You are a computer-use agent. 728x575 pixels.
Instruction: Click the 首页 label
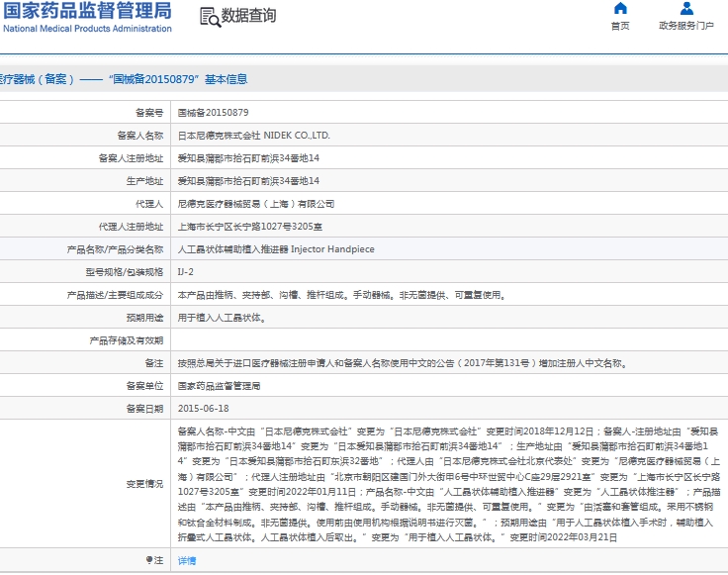coord(620,26)
